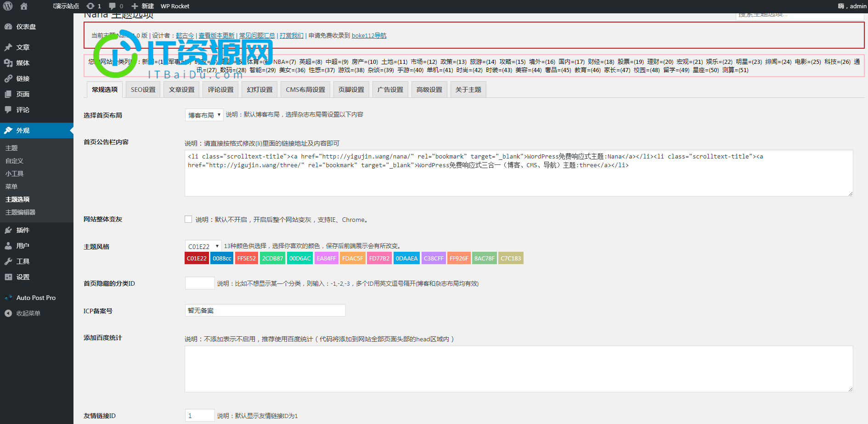Open the comments bubble in admin bar
Screen dimensions: 868x424
point(112,6)
